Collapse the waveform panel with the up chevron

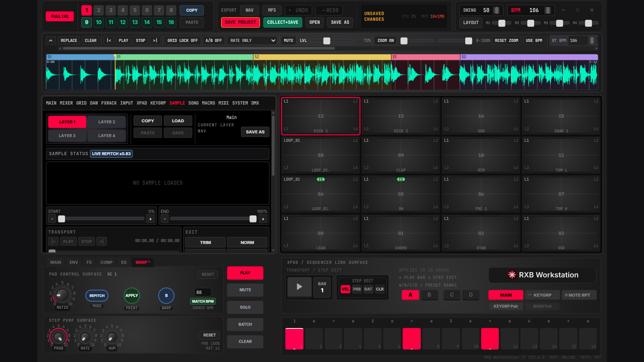[51, 41]
